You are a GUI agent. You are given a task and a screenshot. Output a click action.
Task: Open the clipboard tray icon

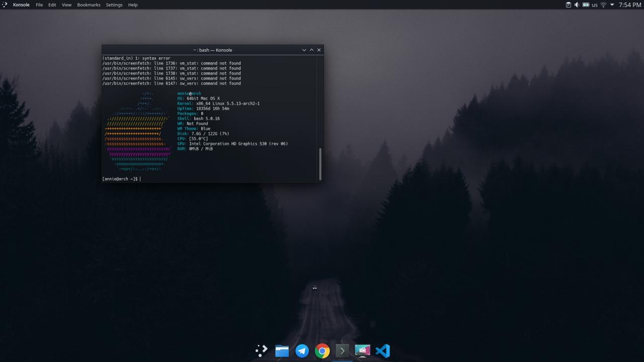pyautogui.click(x=569, y=5)
